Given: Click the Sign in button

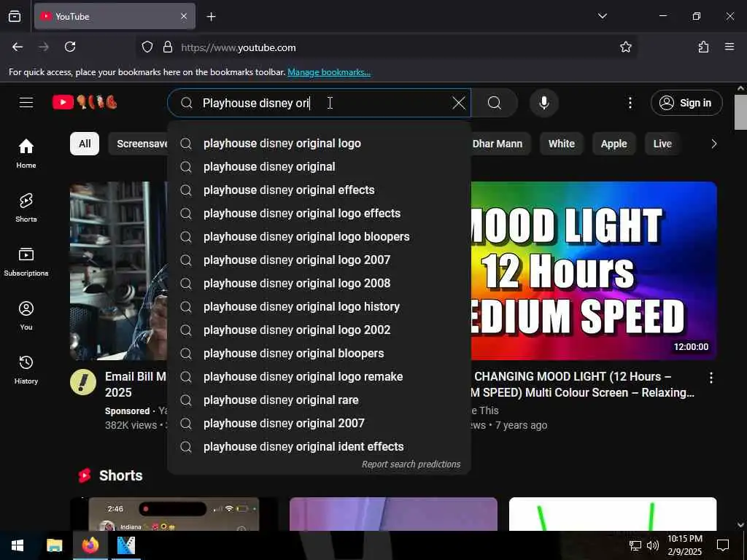Looking at the screenshot, I should click(686, 103).
